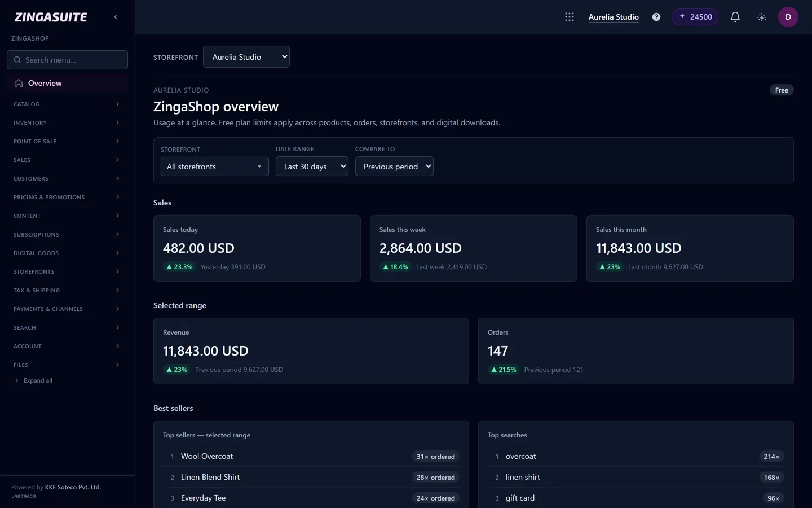Click the 214× search count badge
The width and height of the screenshot is (812, 508).
coord(771,457)
